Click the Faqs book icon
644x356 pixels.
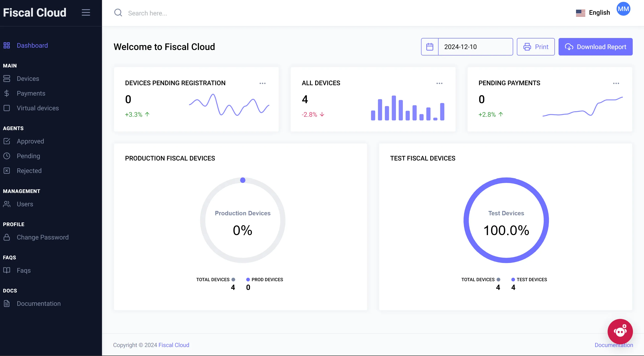click(7, 270)
